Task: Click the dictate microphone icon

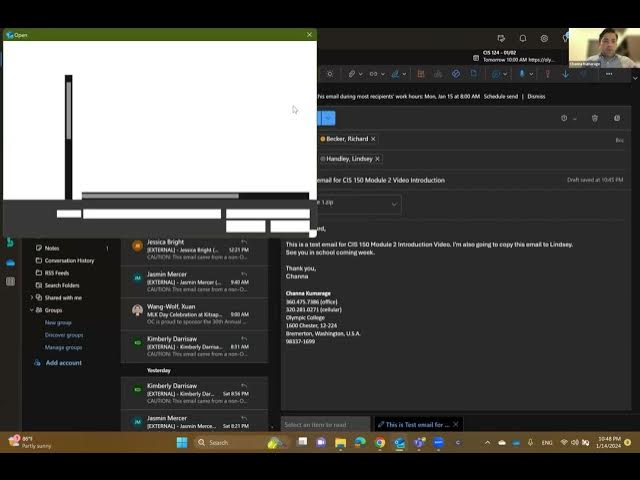Action: [522, 73]
